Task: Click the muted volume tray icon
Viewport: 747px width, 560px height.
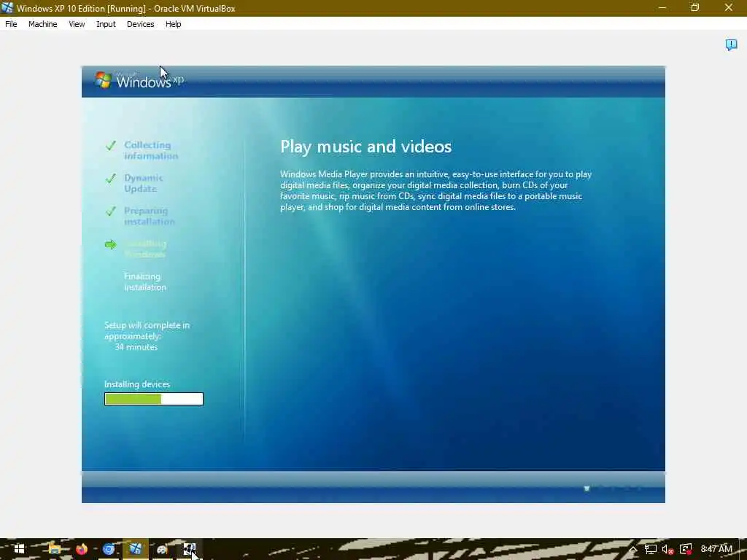Action: tap(667, 549)
